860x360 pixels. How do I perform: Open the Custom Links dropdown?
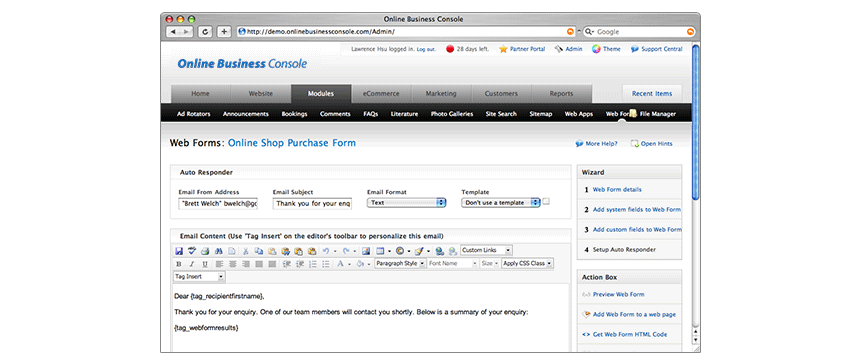pos(486,250)
